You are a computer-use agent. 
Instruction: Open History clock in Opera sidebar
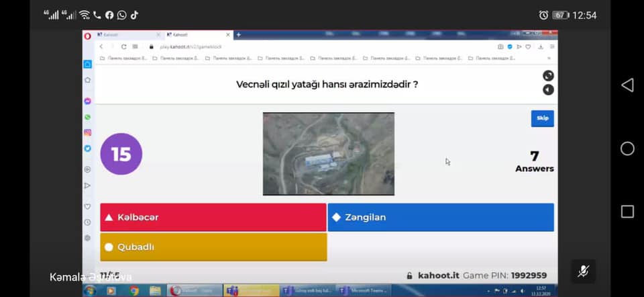pos(87,222)
